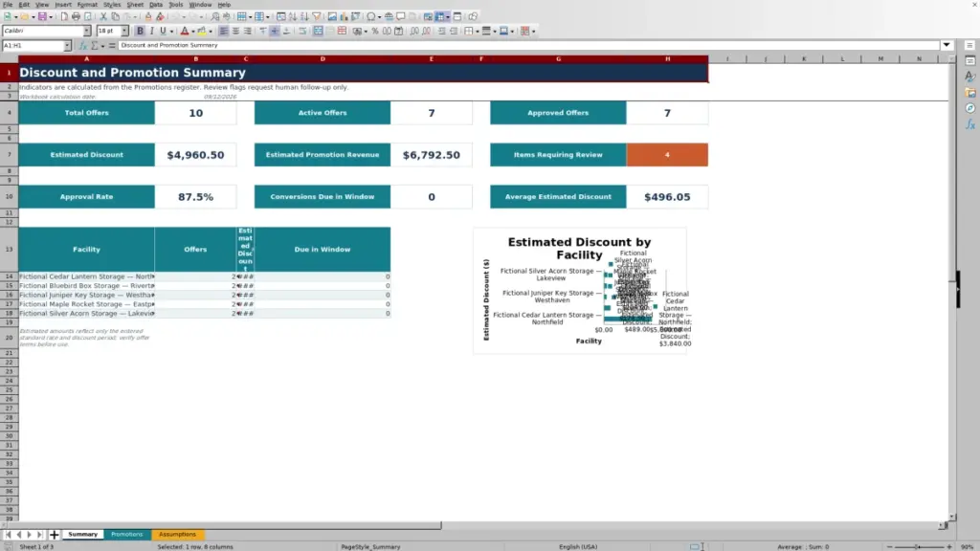Screen dimensions: 980x551
Task: Click the Cut scissors icon
Action: coord(103,17)
